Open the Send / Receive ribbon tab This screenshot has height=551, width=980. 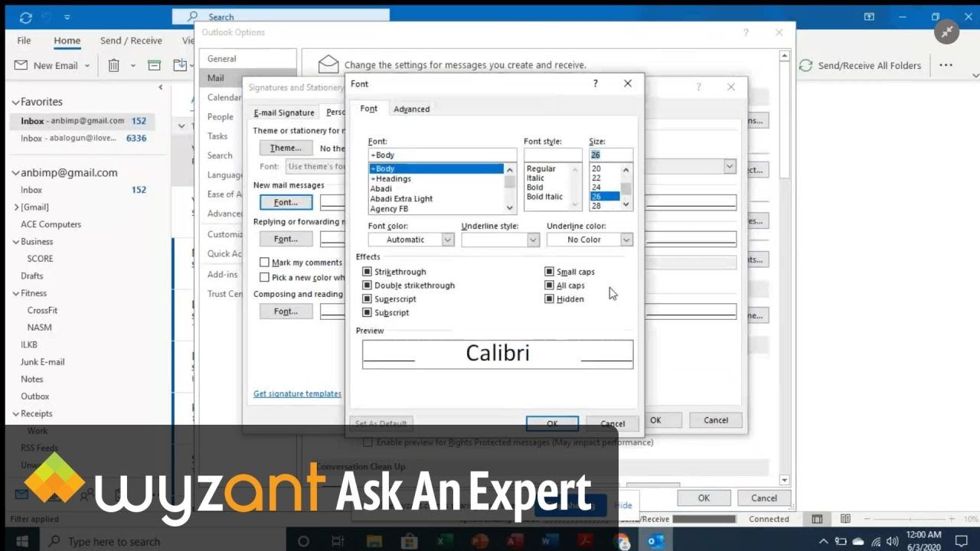(x=131, y=41)
